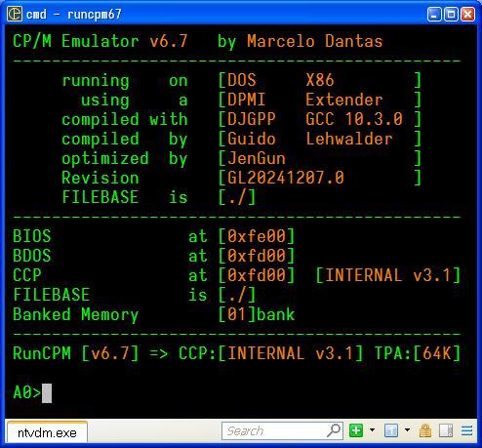482x448 pixels.
Task: Click the cmd icon in the title bar
Action: pos(15,14)
